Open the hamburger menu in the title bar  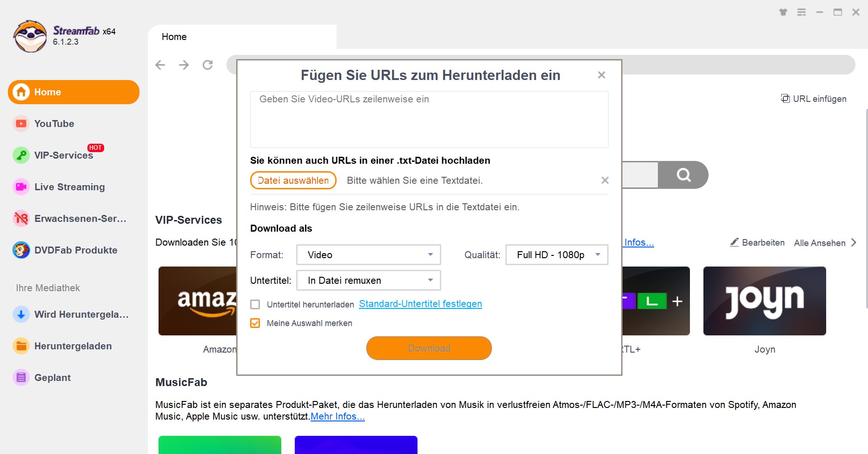click(x=802, y=12)
